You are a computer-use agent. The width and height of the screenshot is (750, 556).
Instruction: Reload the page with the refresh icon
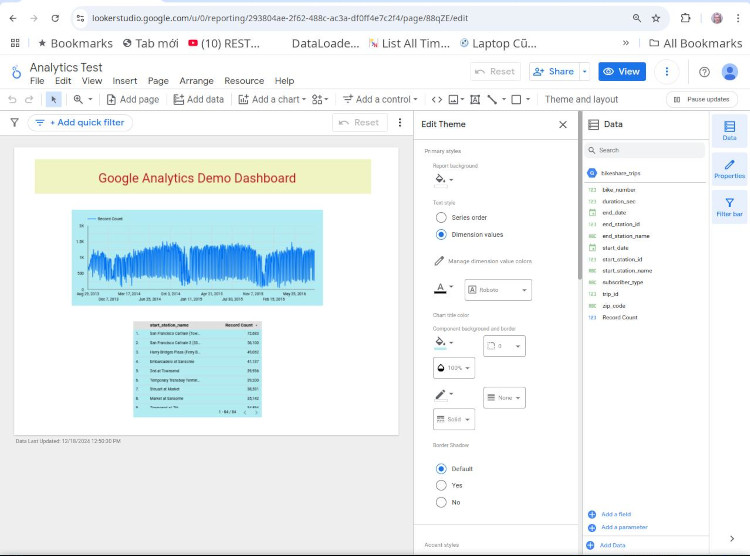point(55,18)
